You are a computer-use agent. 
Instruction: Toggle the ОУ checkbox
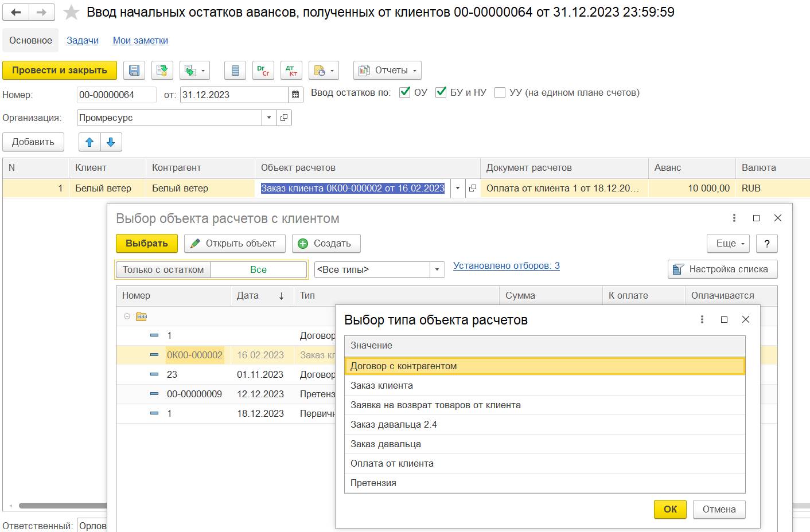pyautogui.click(x=405, y=92)
